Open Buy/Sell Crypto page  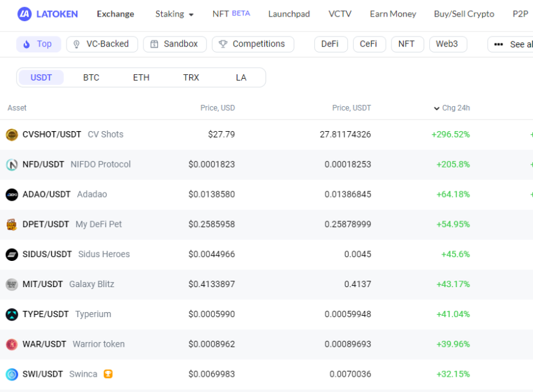point(464,14)
